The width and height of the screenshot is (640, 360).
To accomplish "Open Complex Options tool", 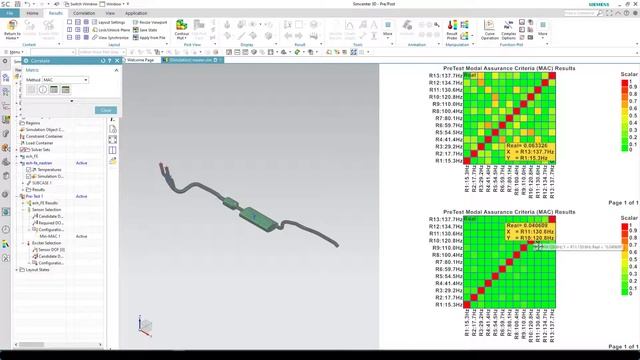I will click(508, 29).
